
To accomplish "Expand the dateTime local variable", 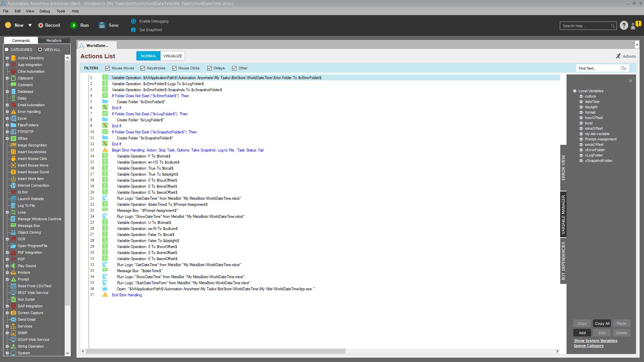I will coord(581,102).
